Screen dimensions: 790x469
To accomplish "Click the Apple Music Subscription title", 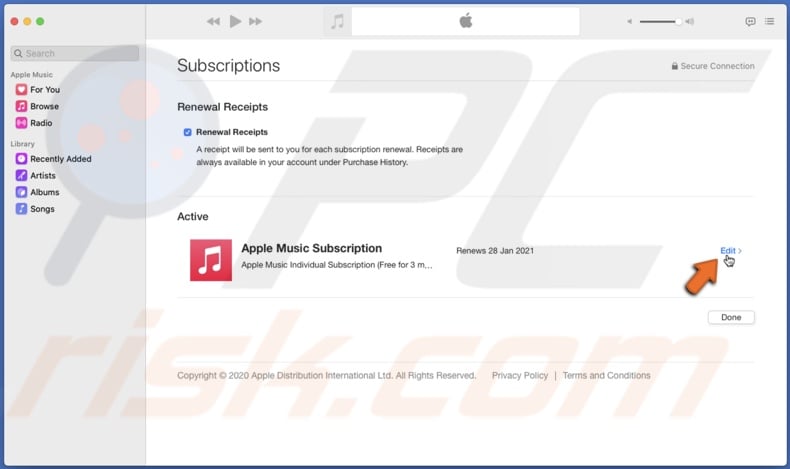I will pyautogui.click(x=311, y=248).
